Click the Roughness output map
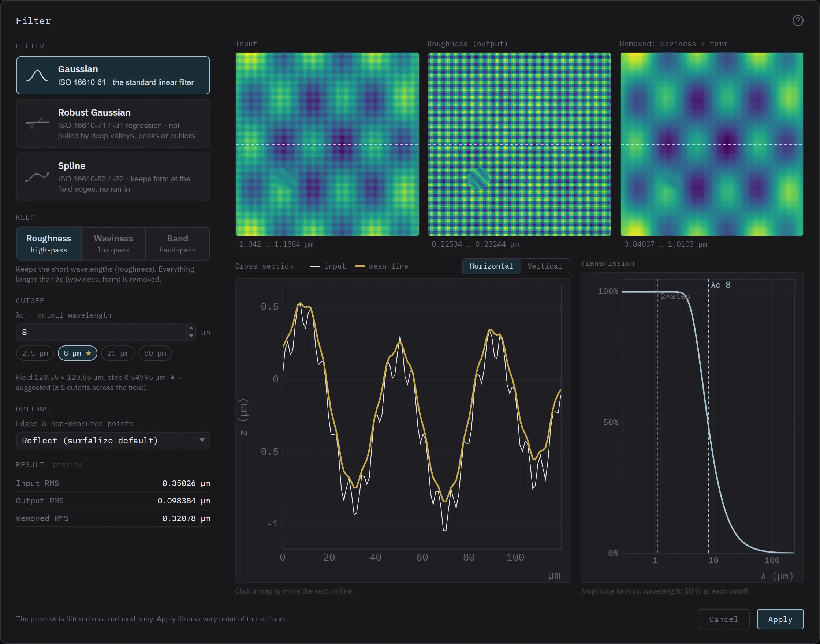The height and width of the screenshot is (644, 820). tap(519, 144)
